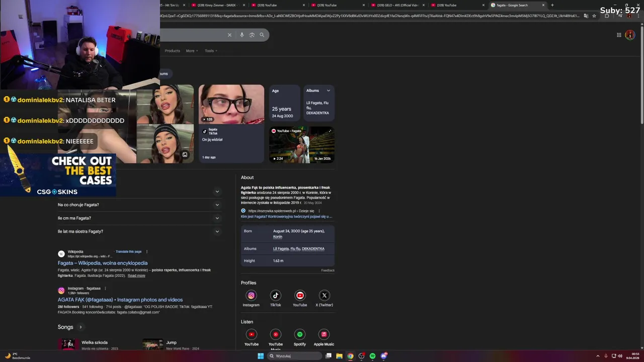The height and width of the screenshot is (362, 644).
Task: Open X (Twitter) profile icon
Action: coord(324,296)
